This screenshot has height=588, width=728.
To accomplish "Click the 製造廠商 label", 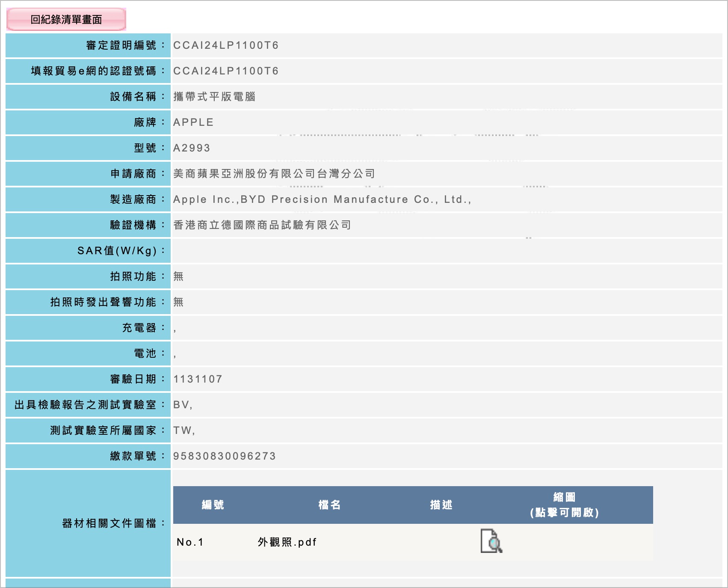I will (137, 199).
